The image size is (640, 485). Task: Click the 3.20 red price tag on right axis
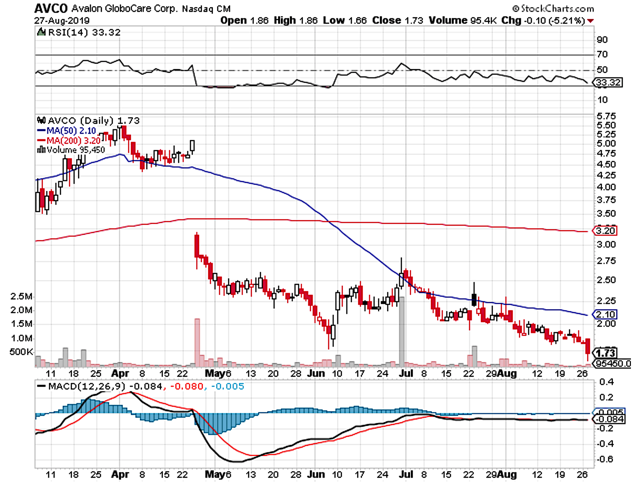[605, 231]
